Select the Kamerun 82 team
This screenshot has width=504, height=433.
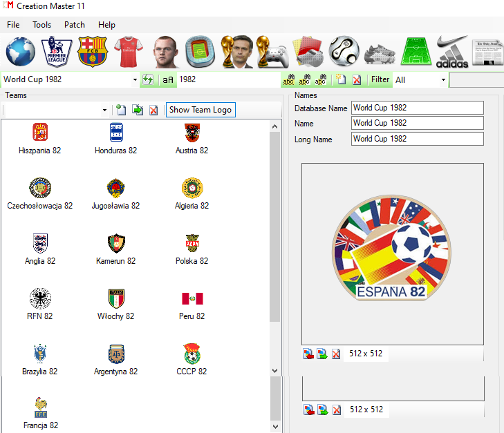click(x=115, y=249)
